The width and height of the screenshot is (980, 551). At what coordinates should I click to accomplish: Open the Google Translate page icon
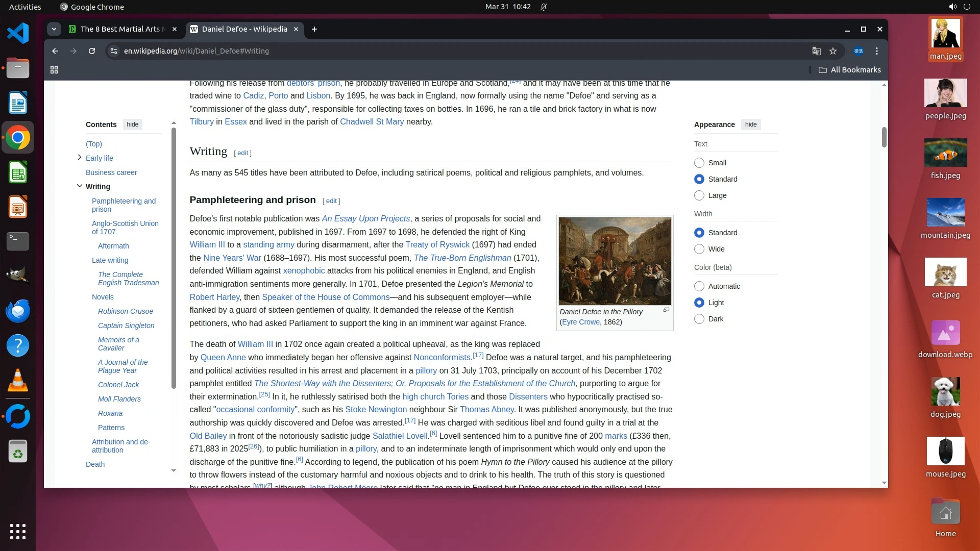[x=816, y=51]
